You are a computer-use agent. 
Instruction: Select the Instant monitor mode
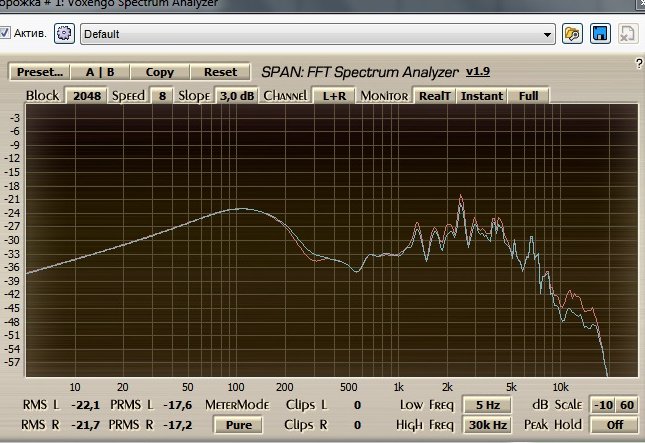(x=482, y=96)
